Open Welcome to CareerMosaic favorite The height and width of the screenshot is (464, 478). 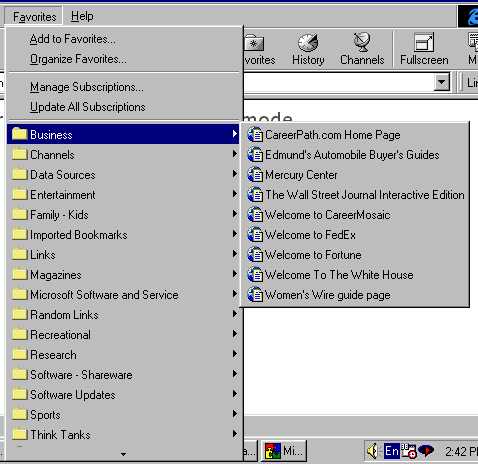[355, 215]
